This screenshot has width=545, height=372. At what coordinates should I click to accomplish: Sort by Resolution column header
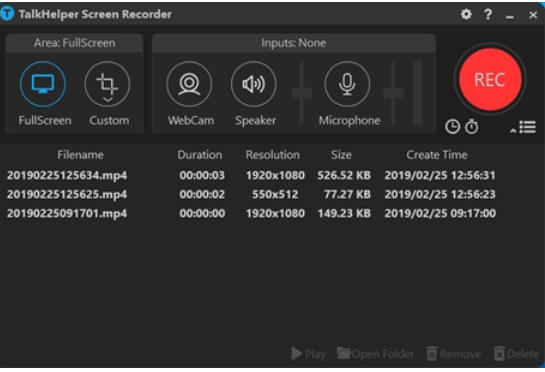coord(272,155)
